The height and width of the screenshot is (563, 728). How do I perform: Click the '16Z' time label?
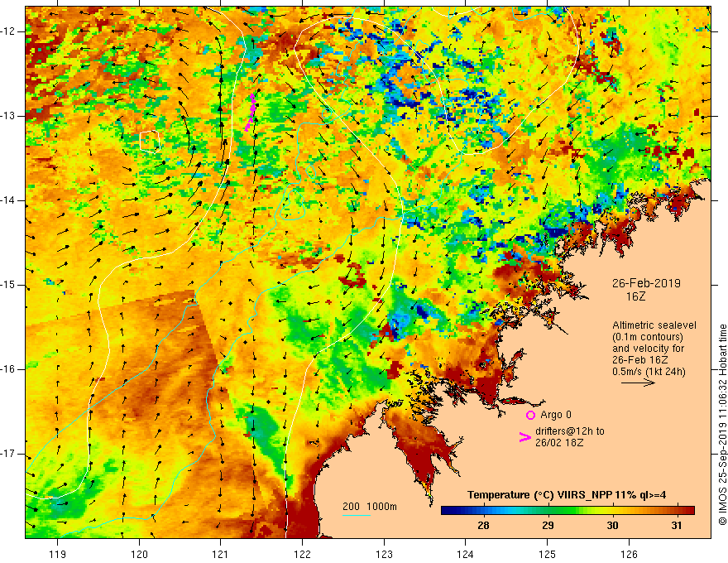click(x=635, y=296)
